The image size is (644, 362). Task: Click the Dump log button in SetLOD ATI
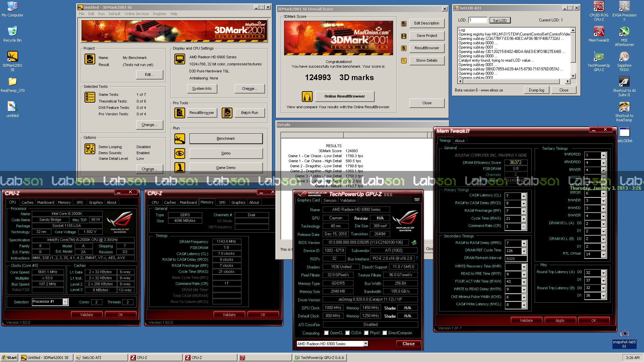tap(536, 90)
